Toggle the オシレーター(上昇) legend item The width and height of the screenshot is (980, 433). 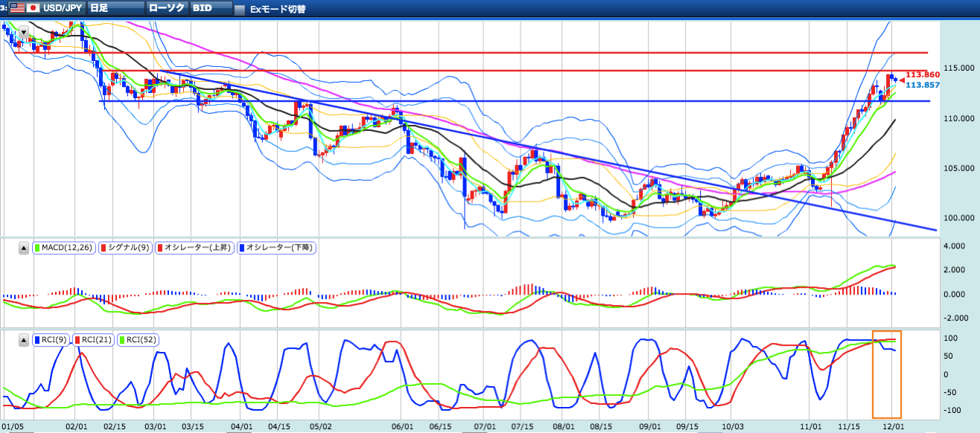(194, 248)
